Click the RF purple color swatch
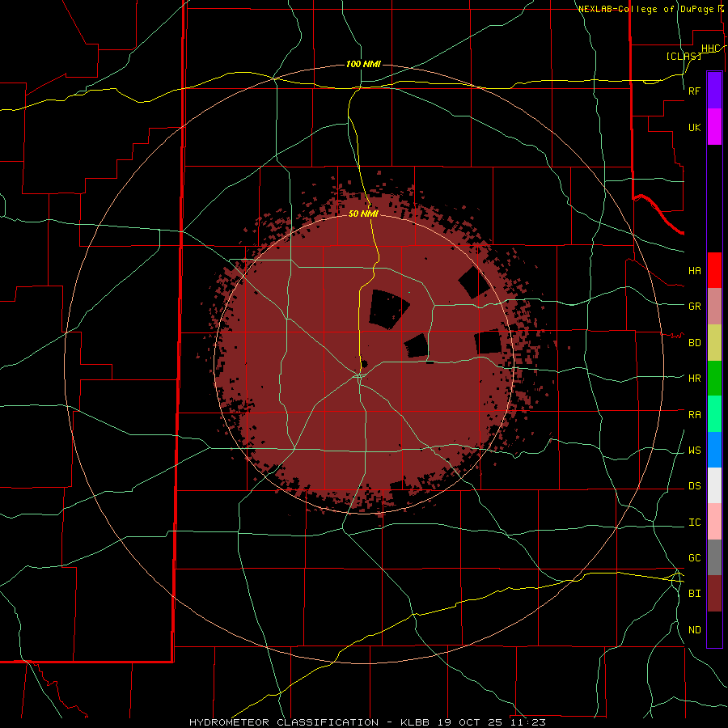This screenshot has width=728, height=728. tap(714, 91)
